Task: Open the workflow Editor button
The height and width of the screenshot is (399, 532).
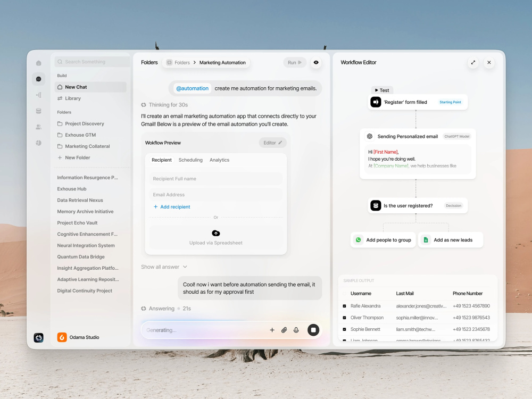Action: (272, 143)
